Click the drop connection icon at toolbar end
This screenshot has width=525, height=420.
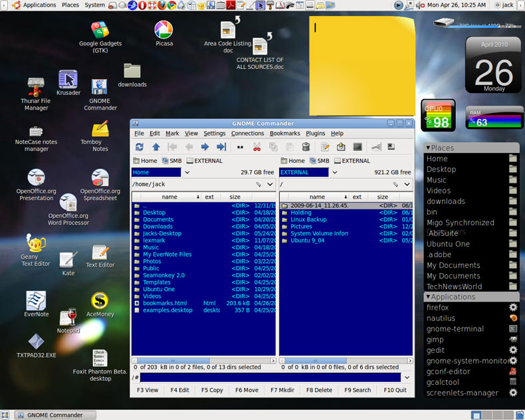[391, 146]
